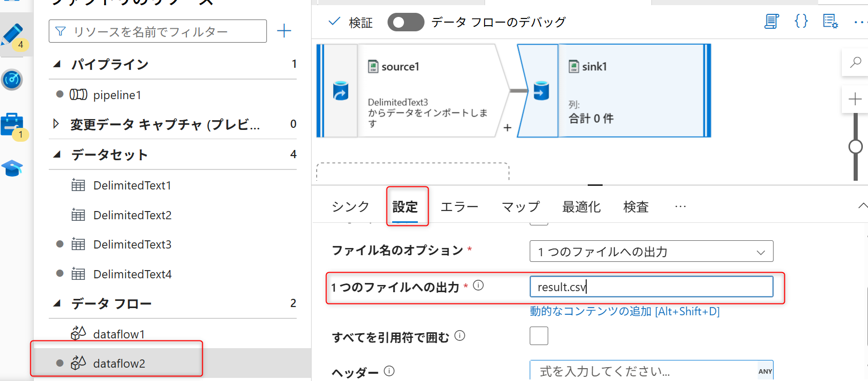Open the Manage toolbox icon in sidebar
Screen dimensions: 868x381
coord(12,124)
